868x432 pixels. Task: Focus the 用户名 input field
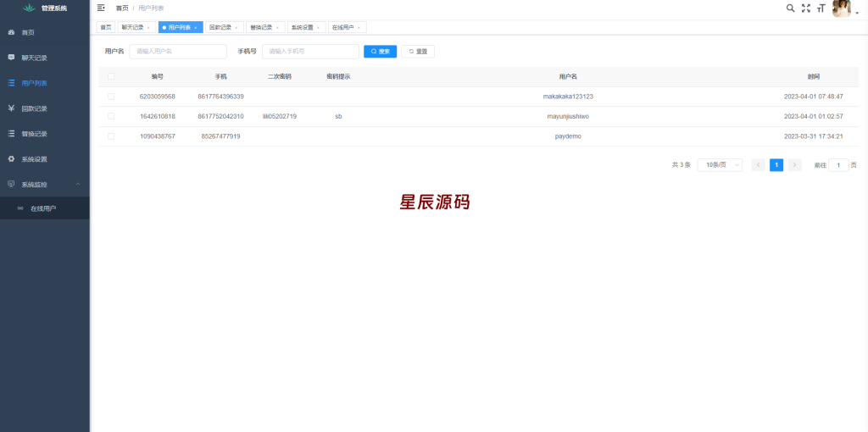click(178, 52)
